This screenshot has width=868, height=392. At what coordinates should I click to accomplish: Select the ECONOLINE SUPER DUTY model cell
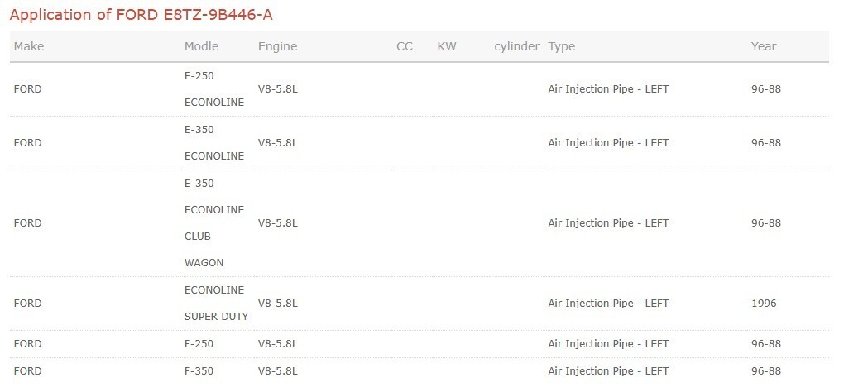click(x=216, y=304)
